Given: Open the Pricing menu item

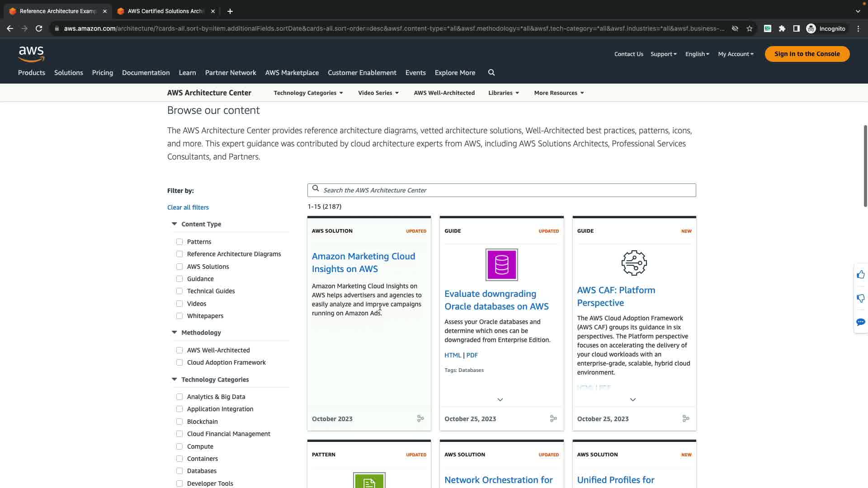Looking at the screenshot, I should click(x=102, y=73).
